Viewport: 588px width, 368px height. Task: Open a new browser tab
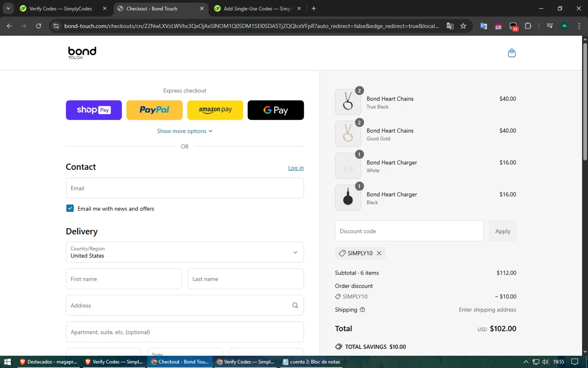pos(314,8)
